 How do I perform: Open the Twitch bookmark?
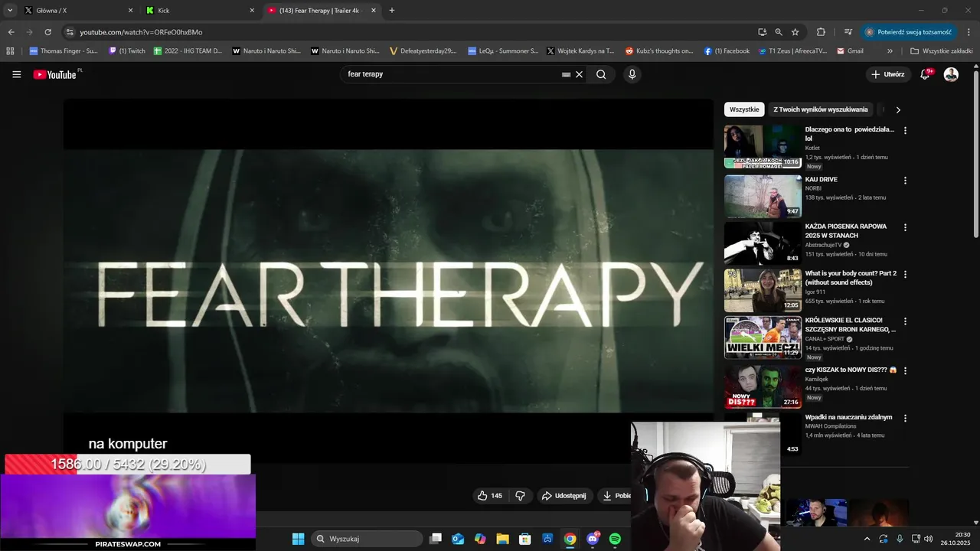126,51
